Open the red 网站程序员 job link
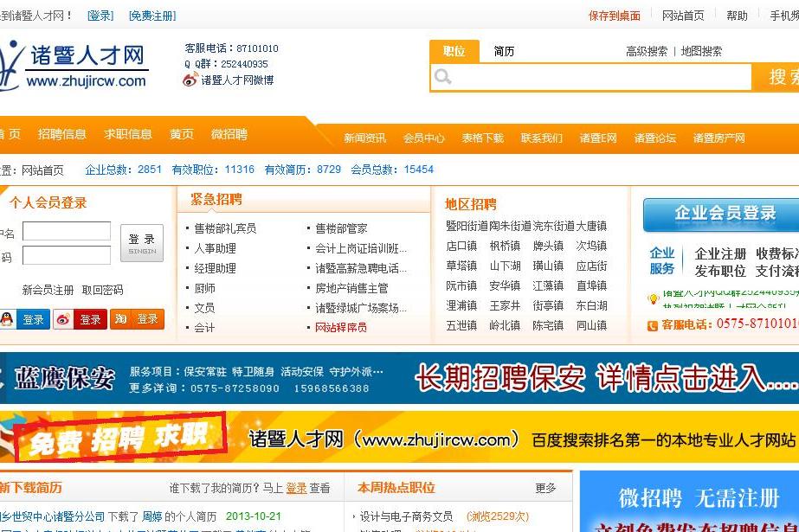799x532 pixels. [341, 327]
